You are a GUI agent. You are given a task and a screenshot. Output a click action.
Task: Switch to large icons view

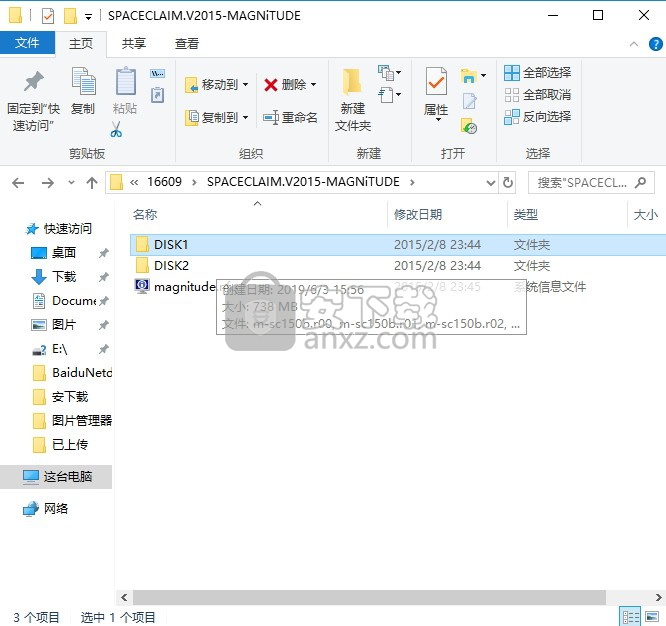coord(652,617)
